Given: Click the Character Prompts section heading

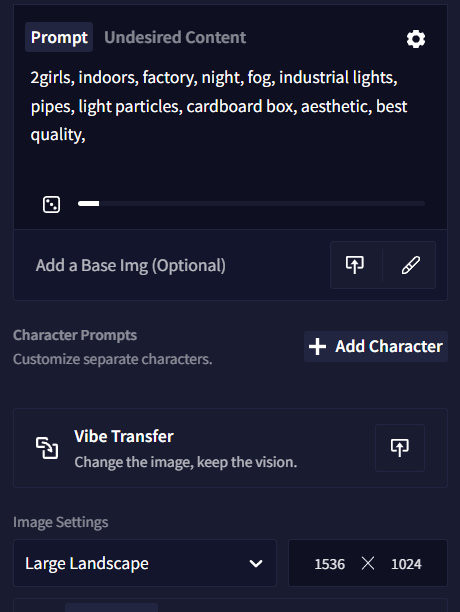Looking at the screenshot, I should (75, 335).
